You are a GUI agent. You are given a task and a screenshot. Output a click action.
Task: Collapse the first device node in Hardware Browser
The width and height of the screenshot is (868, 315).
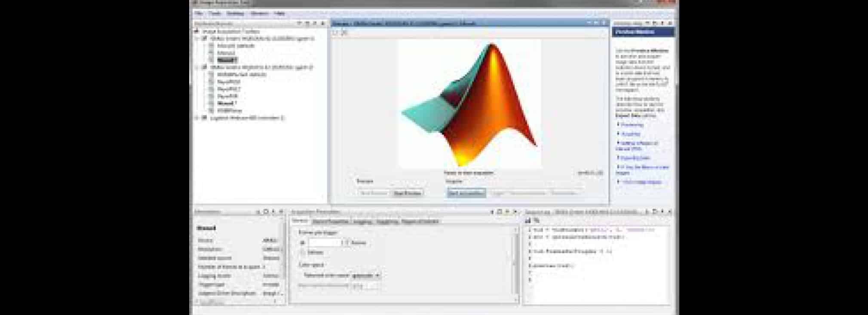click(x=197, y=39)
